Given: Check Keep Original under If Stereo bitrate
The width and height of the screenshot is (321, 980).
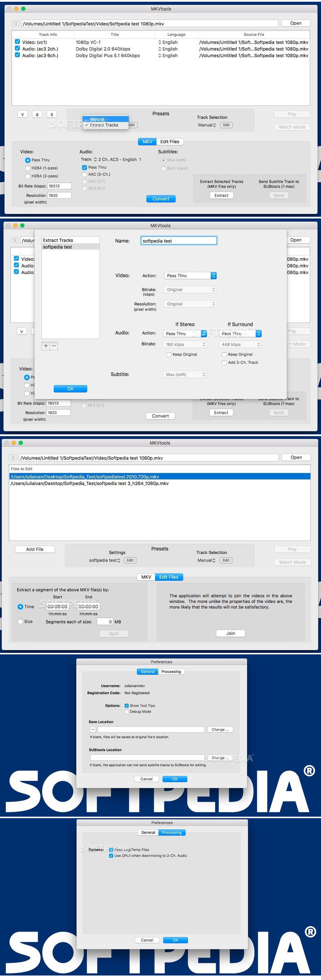Looking at the screenshot, I should (169, 354).
